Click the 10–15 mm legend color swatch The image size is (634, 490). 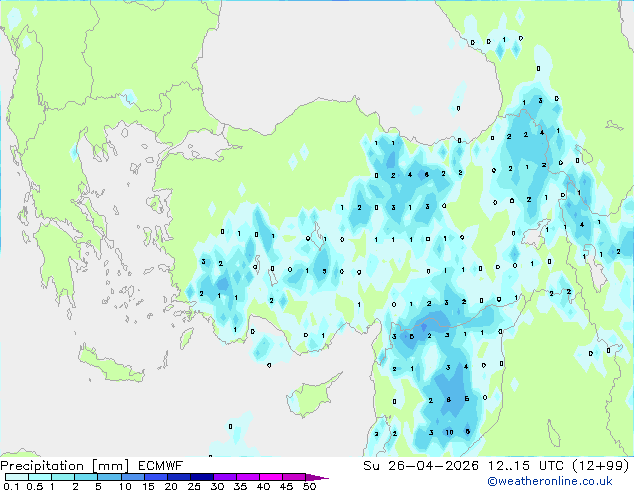pos(132,477)
